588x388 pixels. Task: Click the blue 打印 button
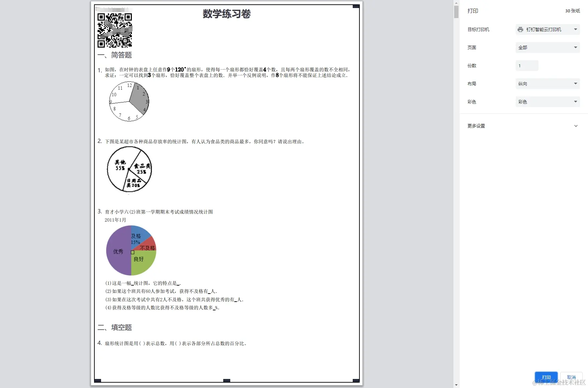click(546, 377)
